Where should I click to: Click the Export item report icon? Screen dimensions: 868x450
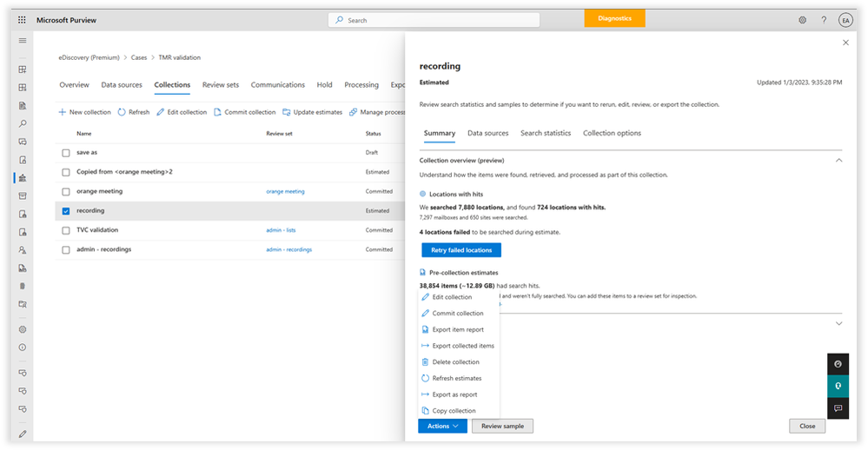[425, 329]
